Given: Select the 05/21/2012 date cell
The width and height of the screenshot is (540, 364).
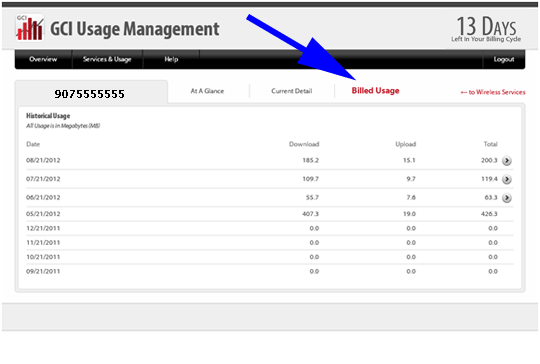Looking at the screenshot, I should pyautogui.click(x=43, y=214).
